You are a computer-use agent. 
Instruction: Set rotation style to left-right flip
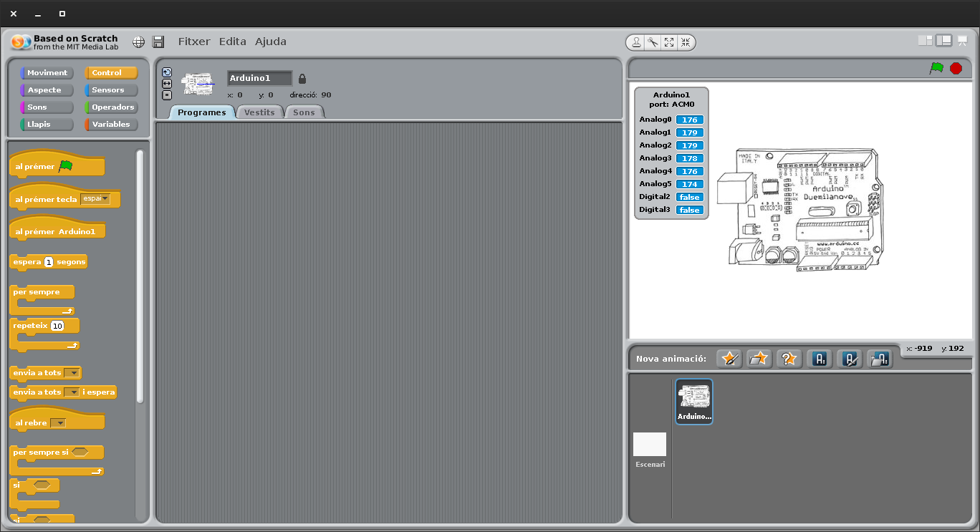pyautogui.click(x=167, y=83)
